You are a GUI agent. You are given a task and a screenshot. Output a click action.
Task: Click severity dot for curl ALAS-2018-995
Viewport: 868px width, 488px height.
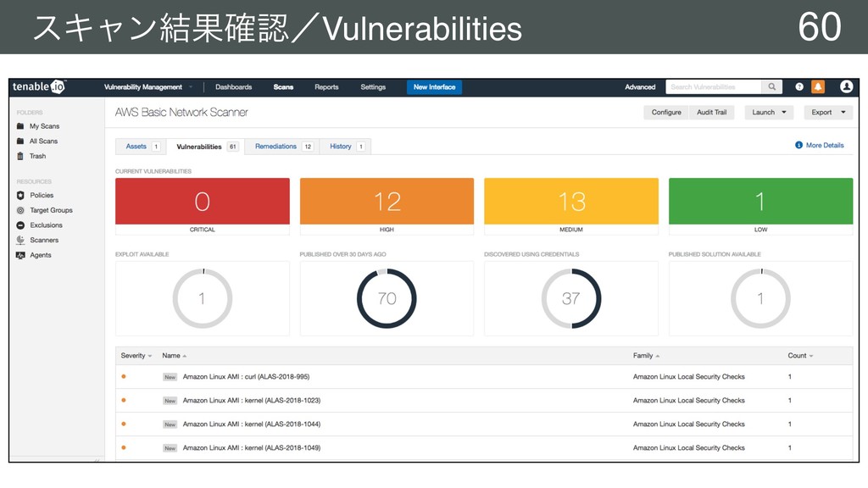pos(124,377)
